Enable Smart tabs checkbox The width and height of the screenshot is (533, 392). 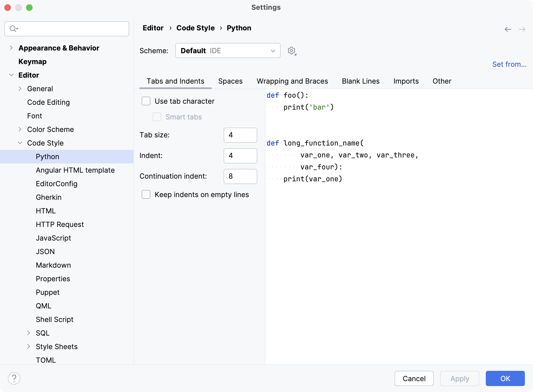pyautogui.click(x=157, y=117)
